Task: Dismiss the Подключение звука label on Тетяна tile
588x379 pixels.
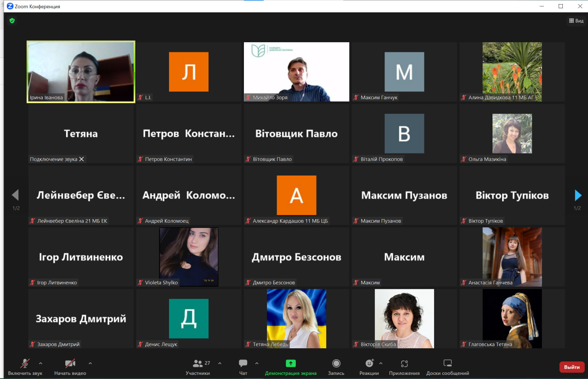Action: click(x=82, y=159)
